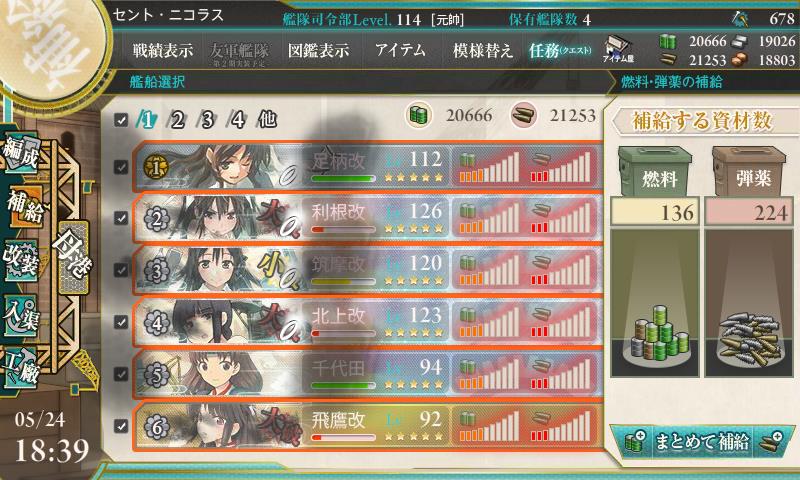Select the 補給 resupply sidebar icon

pos(24,205)
